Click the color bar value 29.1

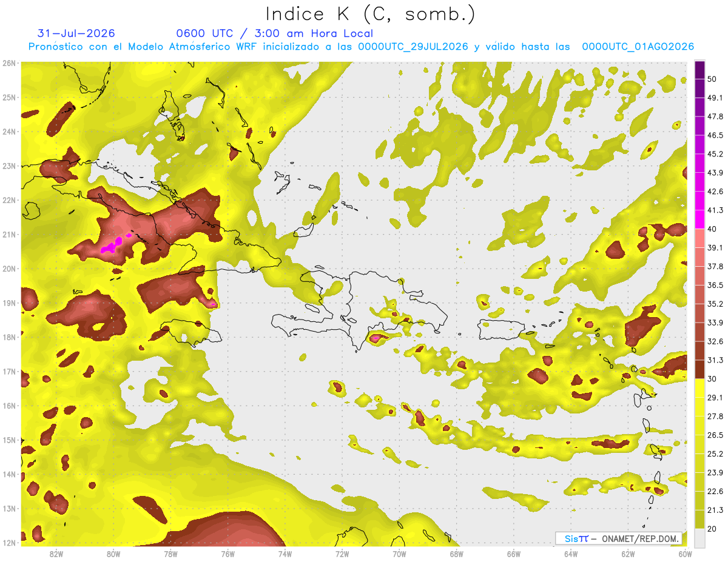pos(715,397)
